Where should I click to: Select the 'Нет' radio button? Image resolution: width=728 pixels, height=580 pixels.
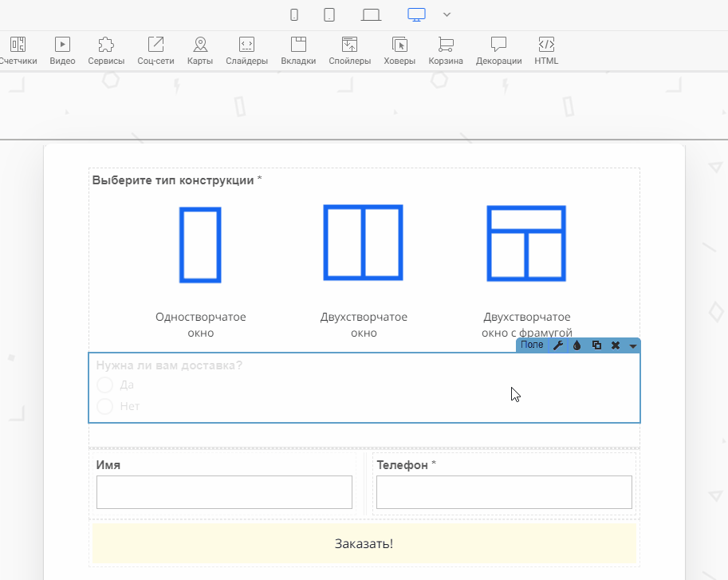(x=104, y=407)
